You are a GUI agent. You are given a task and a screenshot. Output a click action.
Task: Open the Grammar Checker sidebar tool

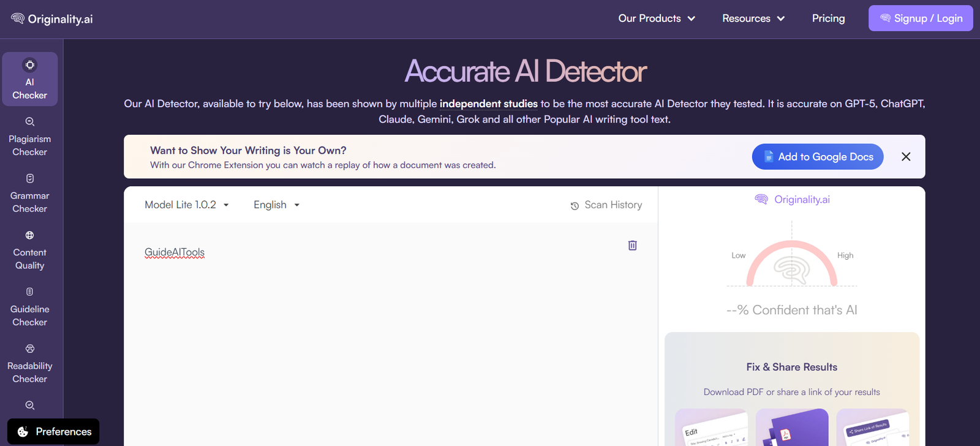click(x=30, y=194)
